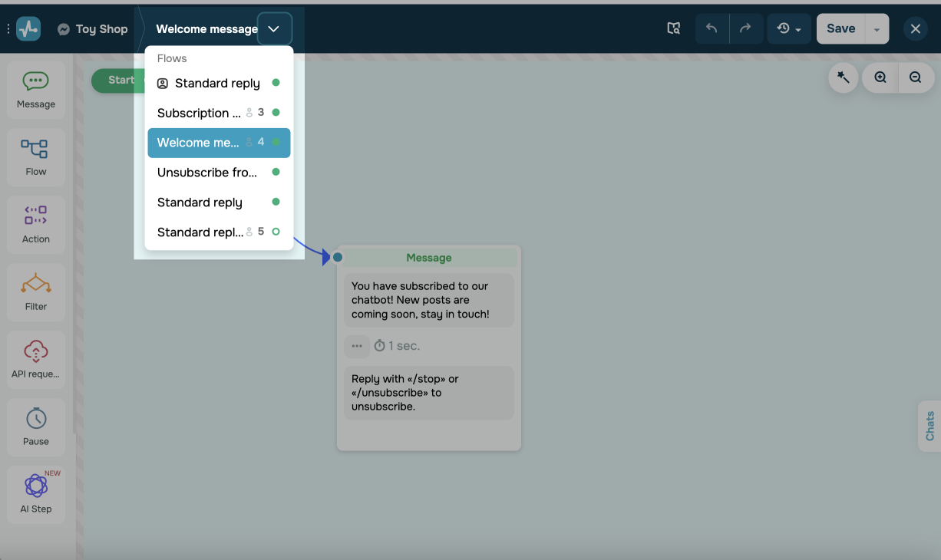Select the Subscription flow in list
This screenshot has width=941, height=560.
pyautogui.click(x=219, y=113)
